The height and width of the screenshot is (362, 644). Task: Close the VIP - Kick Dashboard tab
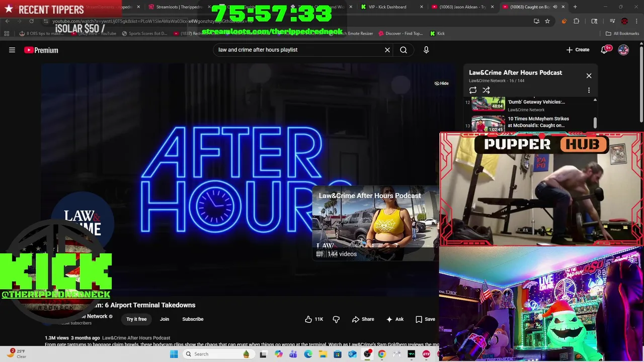(x=421, y=7)
